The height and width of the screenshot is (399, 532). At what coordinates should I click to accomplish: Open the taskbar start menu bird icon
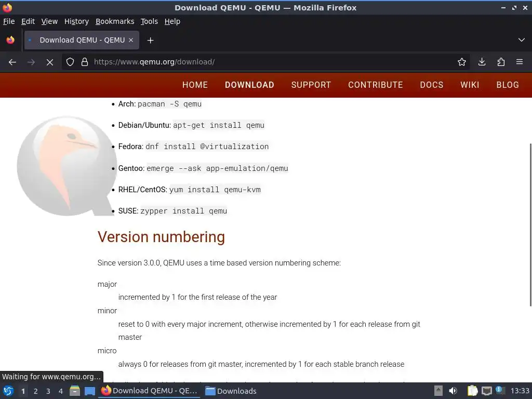point(8,391)
